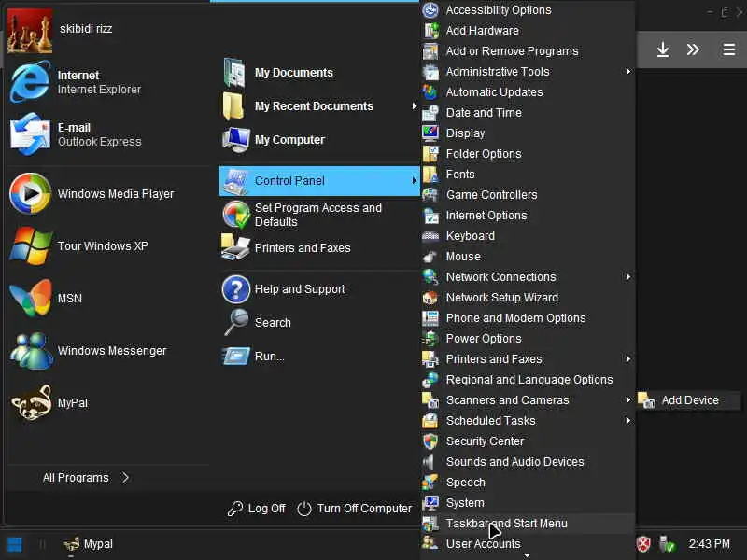The height and width of the screenshot is (560, 747).
Task: Expand Scheduled Tasks submenu arrow
Action: point(628,421)
